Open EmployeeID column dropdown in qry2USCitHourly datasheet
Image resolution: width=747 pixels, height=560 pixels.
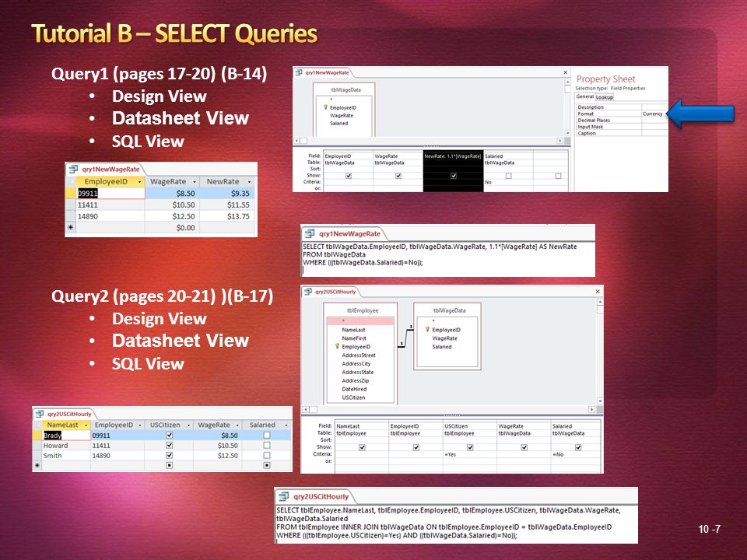point(141,425)
